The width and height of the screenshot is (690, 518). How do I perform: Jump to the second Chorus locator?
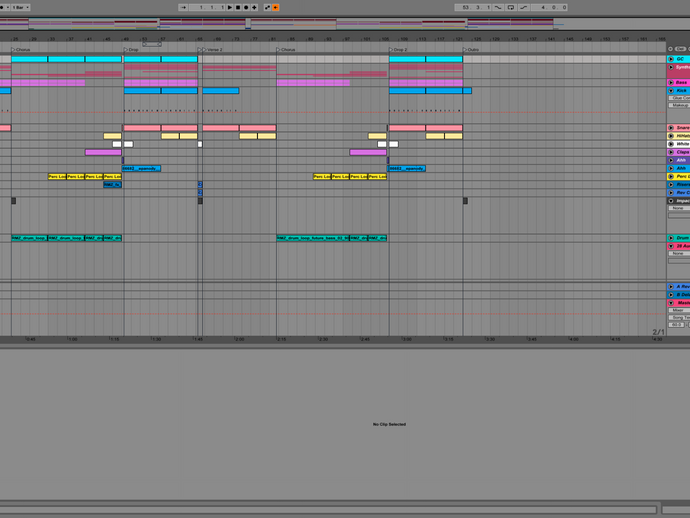278,50
